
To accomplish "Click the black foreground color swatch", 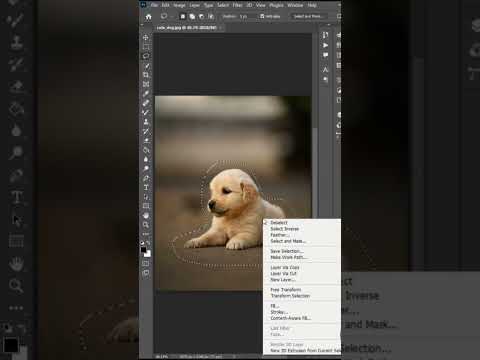I will pos(143,249).
